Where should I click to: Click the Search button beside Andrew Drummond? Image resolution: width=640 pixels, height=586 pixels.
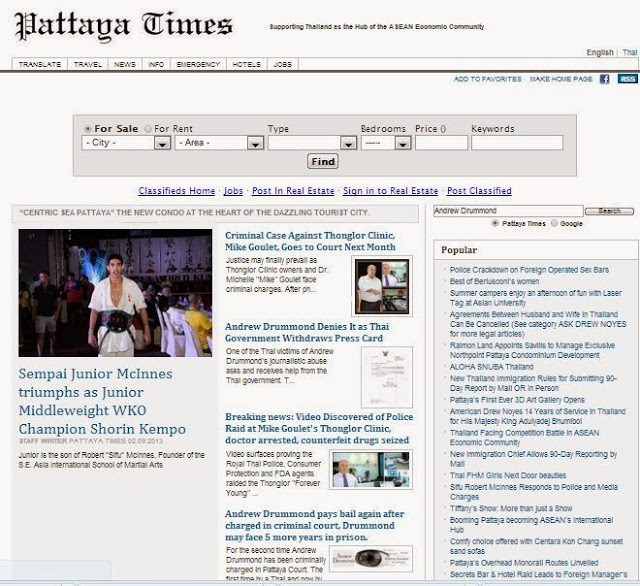[x=609, y=211]
